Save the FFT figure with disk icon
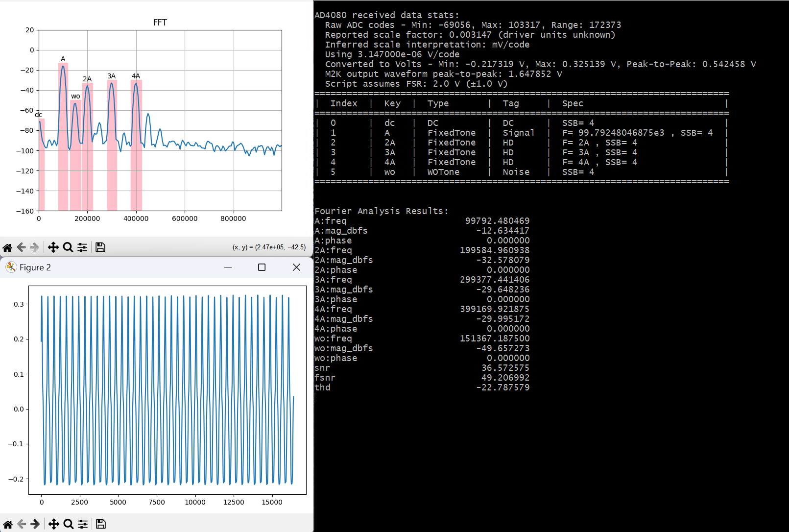 [x=100, y=247]
